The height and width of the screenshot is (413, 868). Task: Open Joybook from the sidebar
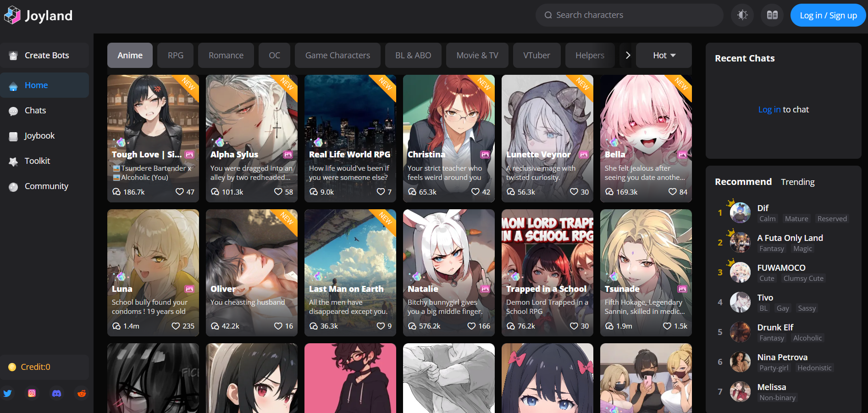[44, 136]
